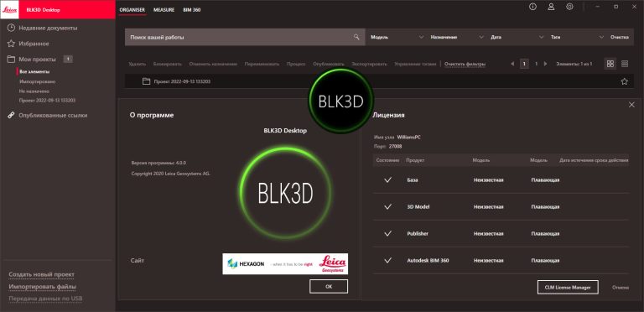Open Недавние документы in the sidebar
Viewport: 644px width, 312px height.
[48, 28]
